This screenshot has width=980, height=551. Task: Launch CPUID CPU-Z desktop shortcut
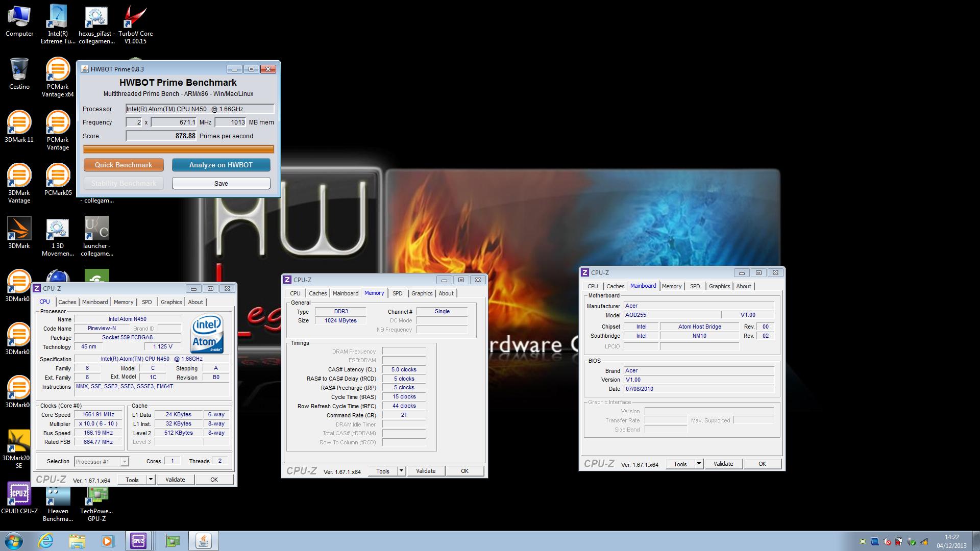point(19,498)
